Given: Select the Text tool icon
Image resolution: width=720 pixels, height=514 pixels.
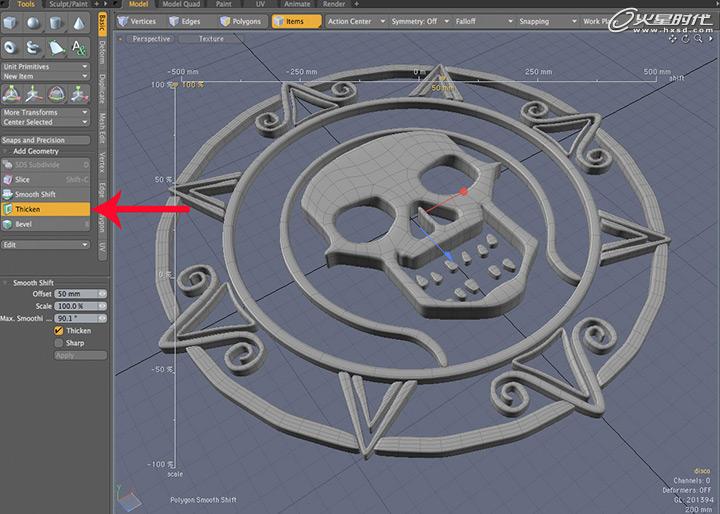Looking at the screenshot, I should point(79,47).
